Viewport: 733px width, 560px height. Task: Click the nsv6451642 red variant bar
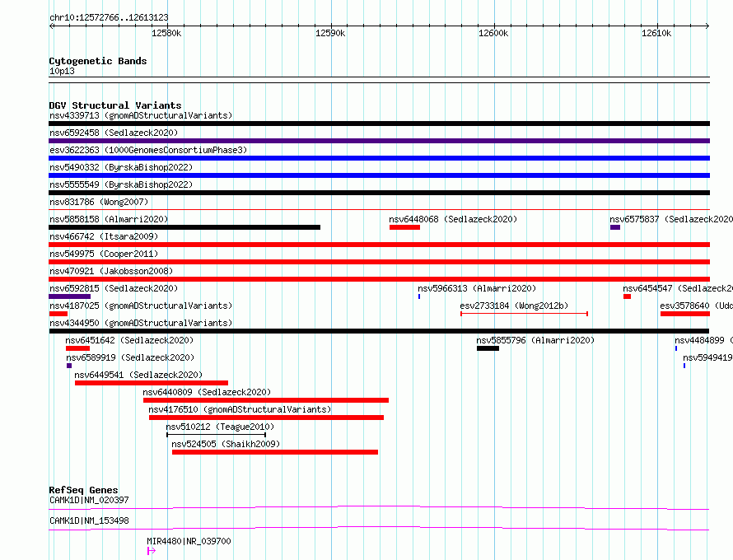[x=77, y=348]
